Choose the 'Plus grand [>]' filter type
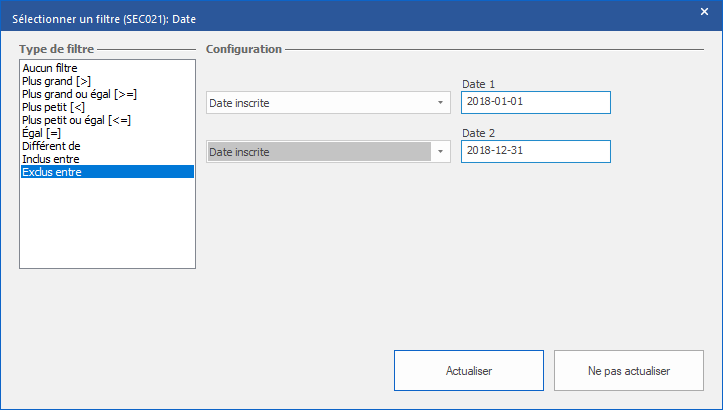 [x=57, y=81]
